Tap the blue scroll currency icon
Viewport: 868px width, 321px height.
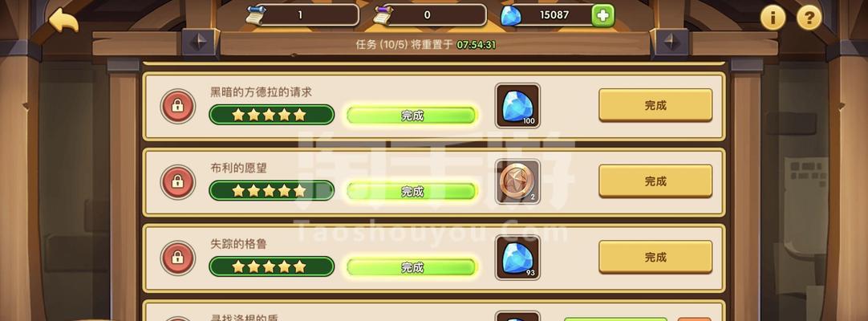pyautogui.click(x=256, y=15)
